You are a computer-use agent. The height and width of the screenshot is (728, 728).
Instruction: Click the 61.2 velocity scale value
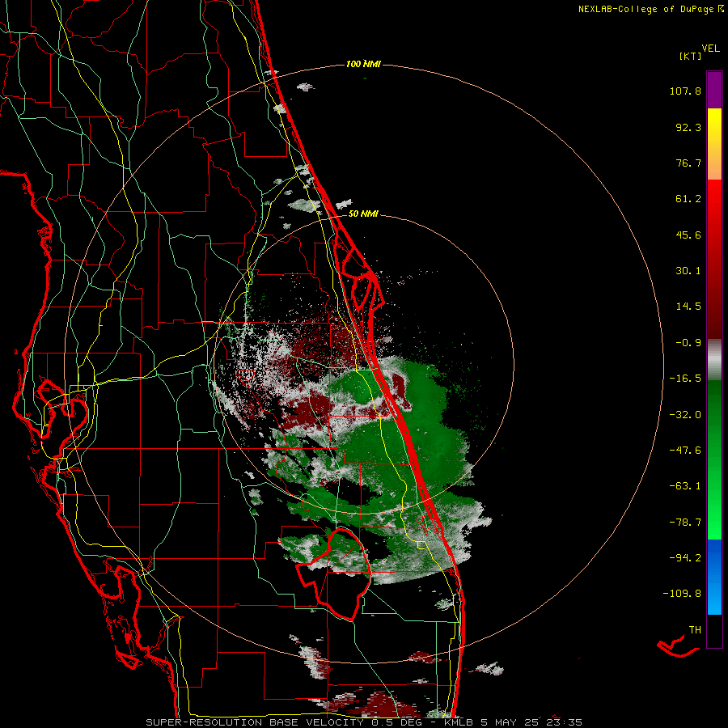point(688,199)
